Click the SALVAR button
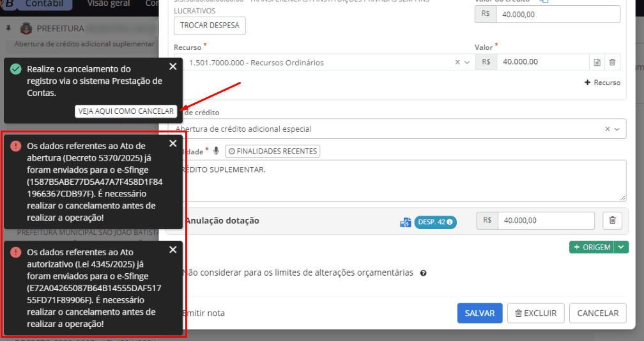 point(480,313)
